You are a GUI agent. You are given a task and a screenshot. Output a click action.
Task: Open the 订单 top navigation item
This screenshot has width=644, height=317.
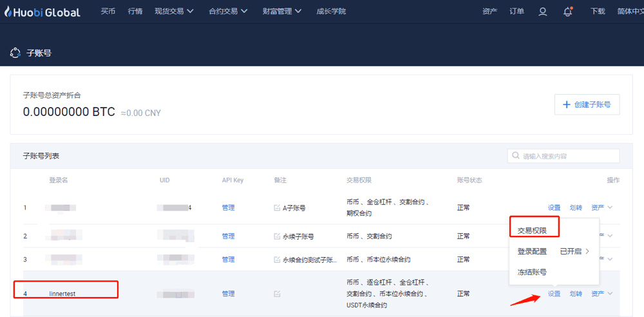[516, 12]
